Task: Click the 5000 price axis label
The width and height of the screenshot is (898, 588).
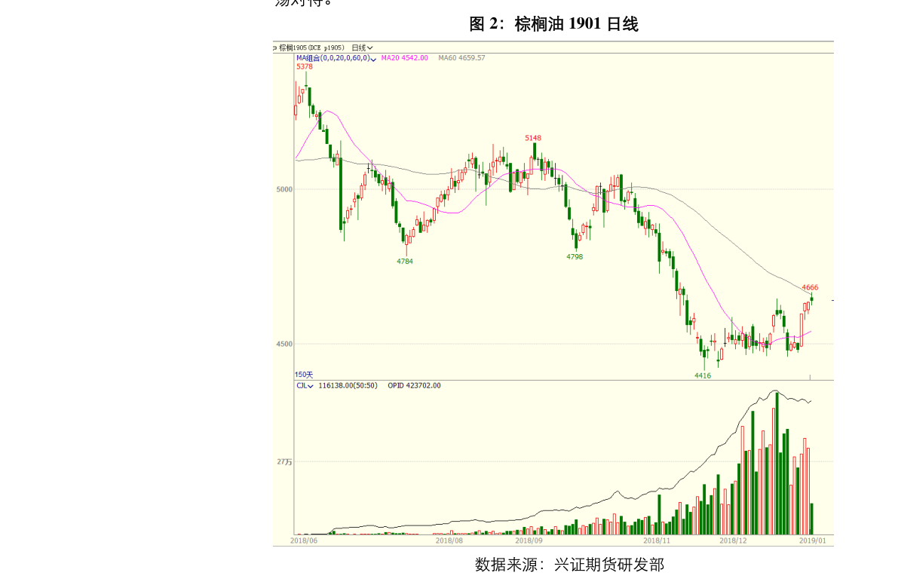Action: (x=283, y=190)
